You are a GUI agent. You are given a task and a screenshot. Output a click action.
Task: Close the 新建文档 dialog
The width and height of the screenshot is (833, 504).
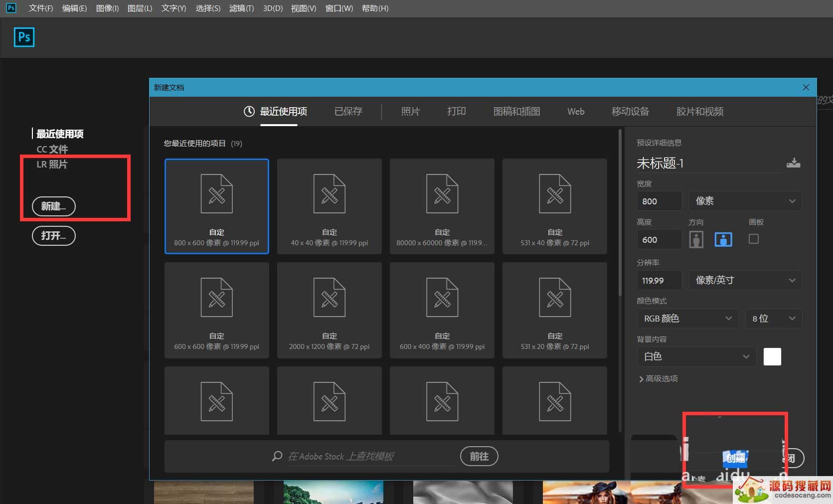pyautogui.click(x=806, y=87)
